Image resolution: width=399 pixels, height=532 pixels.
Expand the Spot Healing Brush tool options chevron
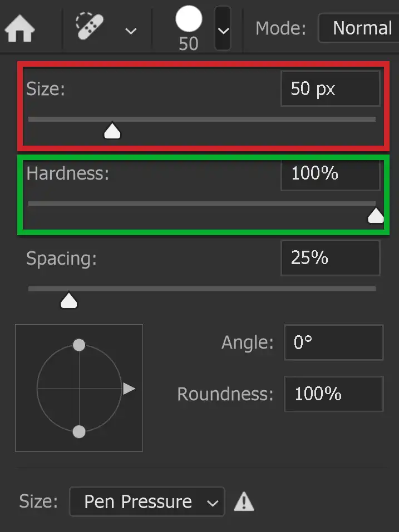(x=131, y=31)
